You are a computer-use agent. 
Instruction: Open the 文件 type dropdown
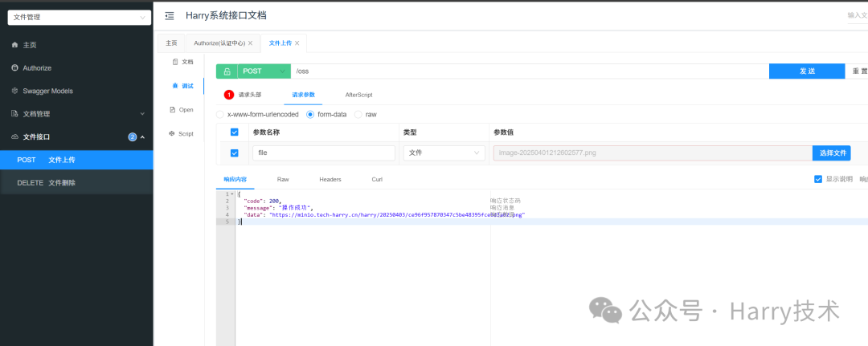pos(444,153)
